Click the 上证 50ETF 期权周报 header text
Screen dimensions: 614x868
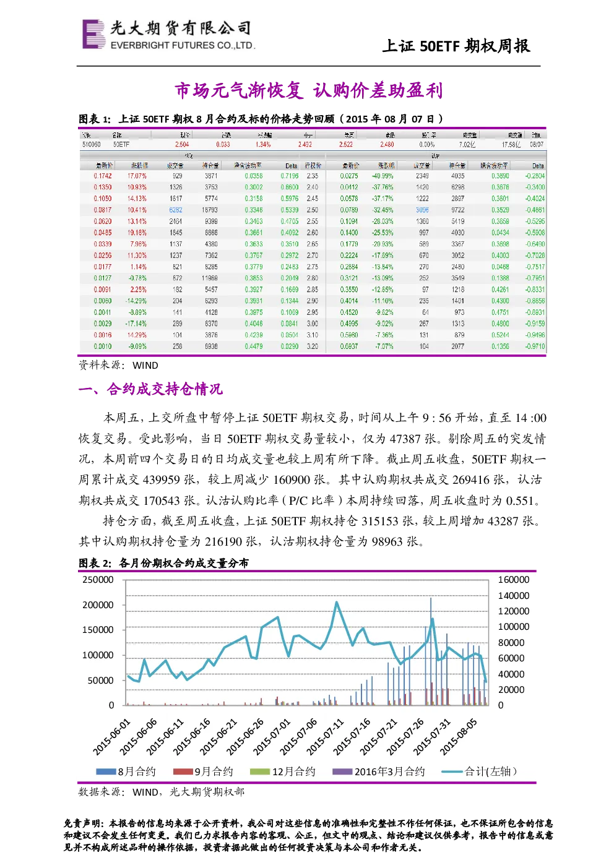click(x=456, y=46)
